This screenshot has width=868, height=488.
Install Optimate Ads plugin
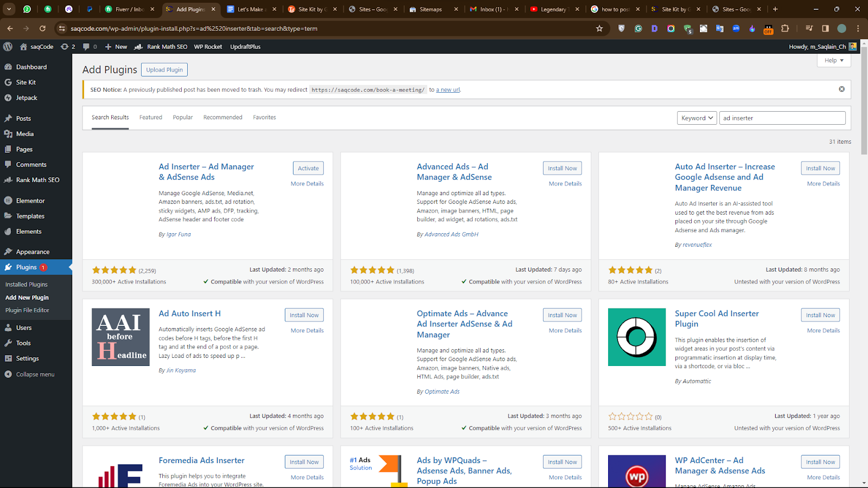click(x=562, y=315)
